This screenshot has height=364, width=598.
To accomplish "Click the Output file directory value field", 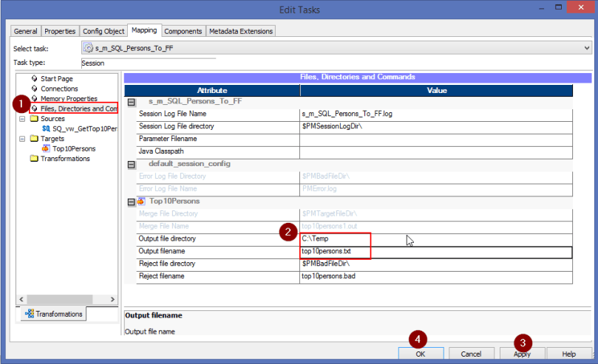I will (x=335, y=239).
